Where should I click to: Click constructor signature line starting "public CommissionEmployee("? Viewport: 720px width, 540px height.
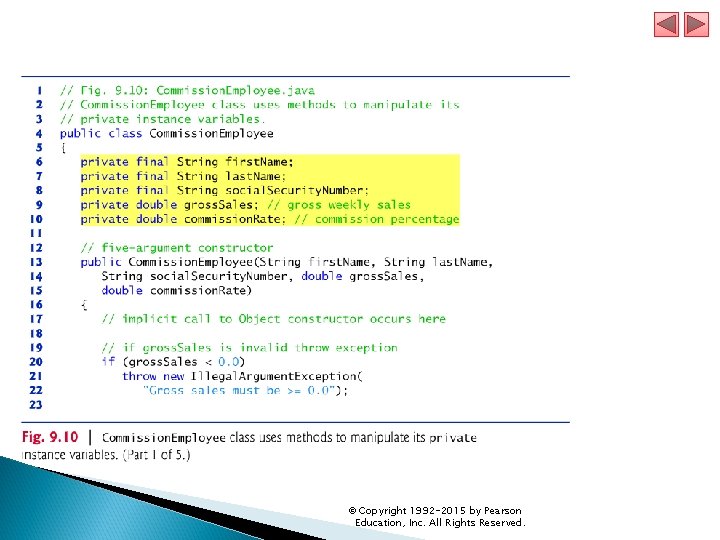click(287, 262)
